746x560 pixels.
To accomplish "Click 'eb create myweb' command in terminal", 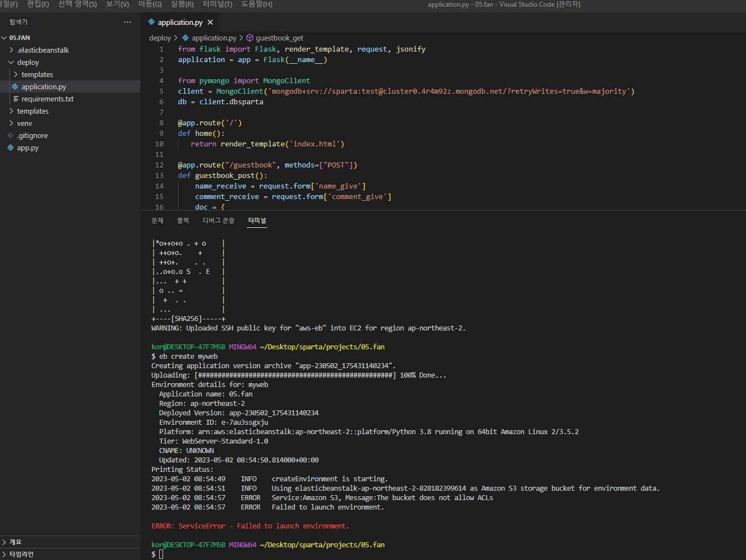I will (x=189, y=356).
